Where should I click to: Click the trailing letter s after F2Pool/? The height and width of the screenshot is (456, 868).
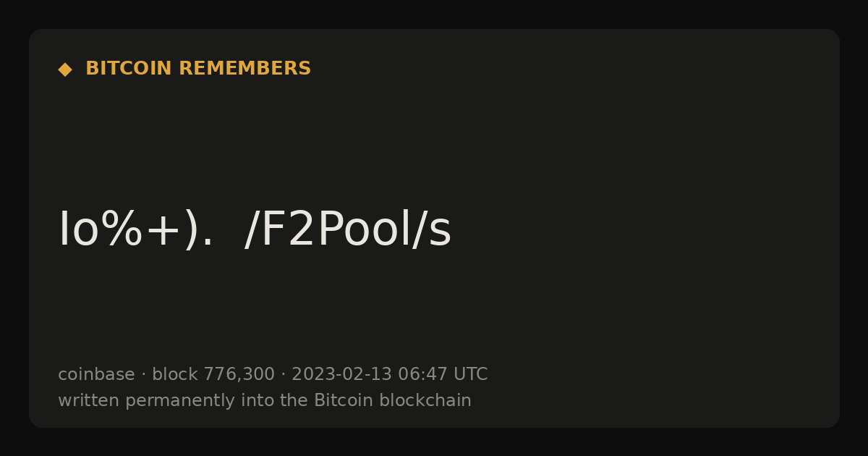(x=441, y=234)
